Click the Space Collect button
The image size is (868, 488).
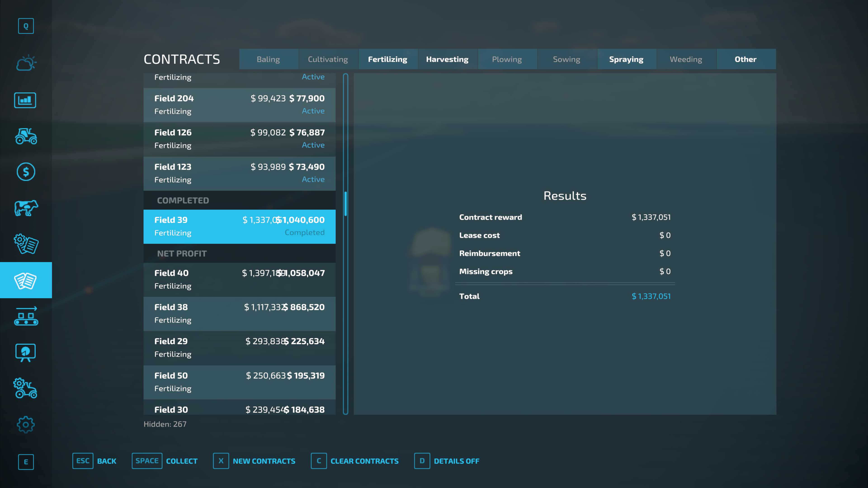[165, 461]
